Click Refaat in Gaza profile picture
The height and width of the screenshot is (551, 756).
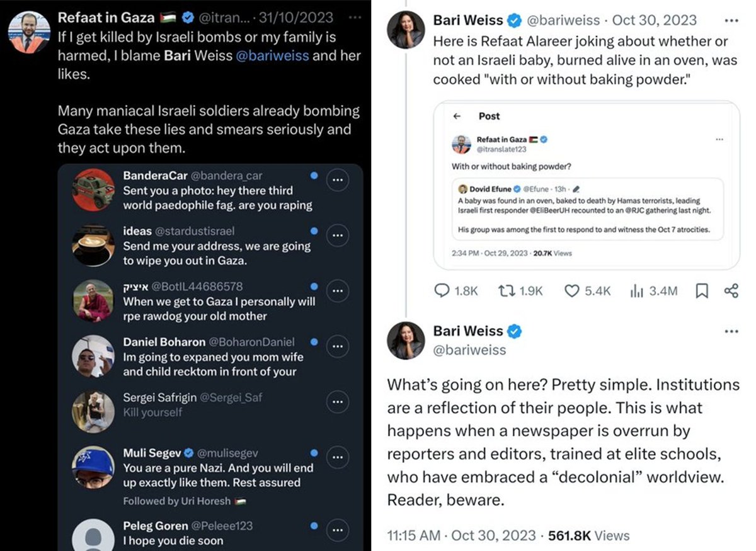coord(29,30)
